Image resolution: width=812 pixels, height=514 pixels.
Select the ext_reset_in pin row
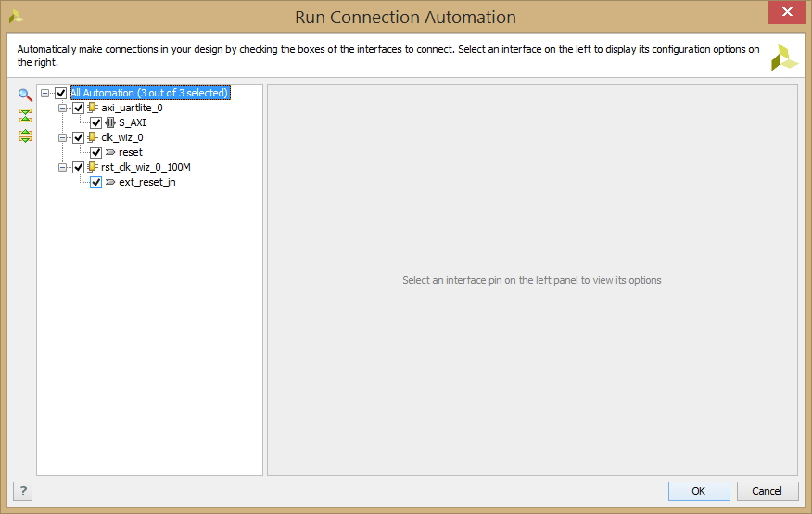(x=147, y=182)
